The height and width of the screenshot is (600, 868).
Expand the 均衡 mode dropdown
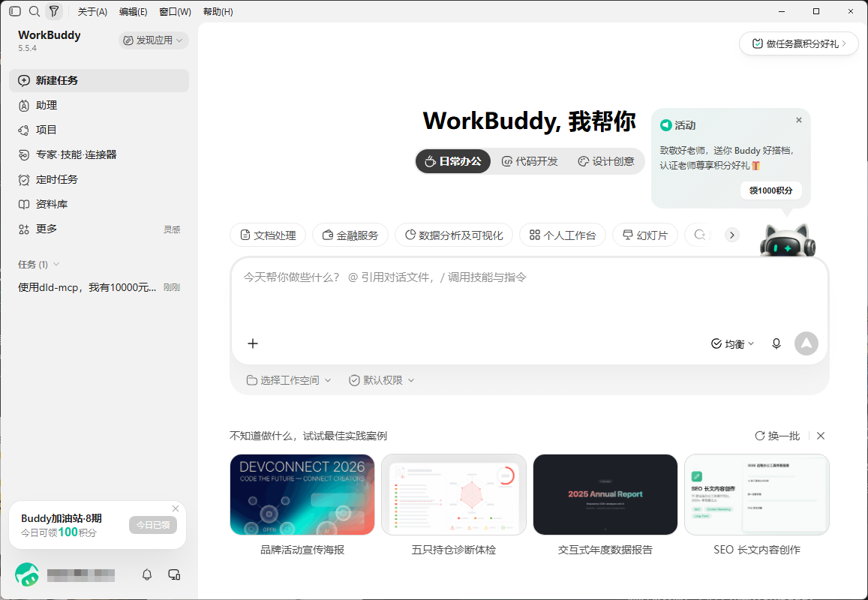732,343
